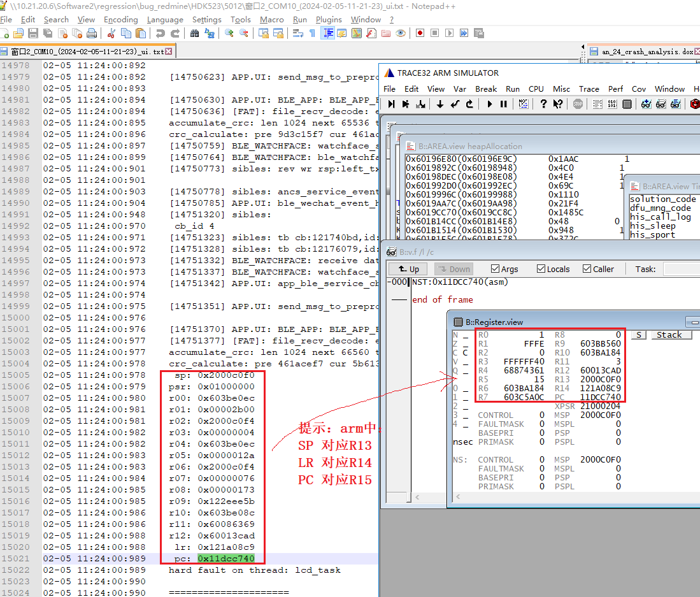Open the Break menu in TRACE32

486,89
